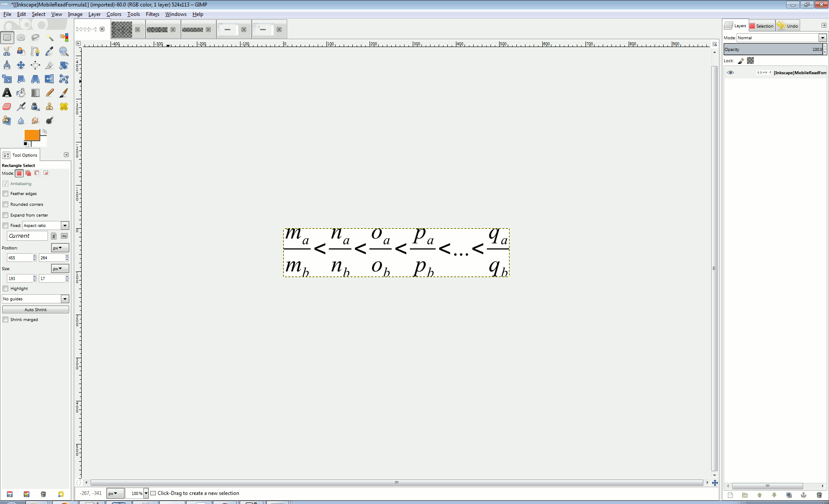Select the Text tool
This screenshot has width=829, height=504.
(x=7, y=93)
